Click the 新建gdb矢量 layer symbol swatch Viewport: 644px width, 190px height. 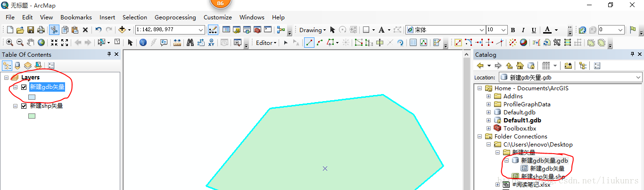pyautogui.click(x=32, y=97)
